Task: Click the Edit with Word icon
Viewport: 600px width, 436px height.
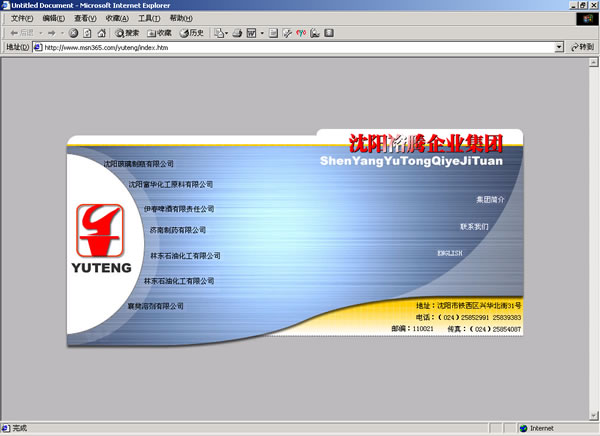Action: coord(251,33)
